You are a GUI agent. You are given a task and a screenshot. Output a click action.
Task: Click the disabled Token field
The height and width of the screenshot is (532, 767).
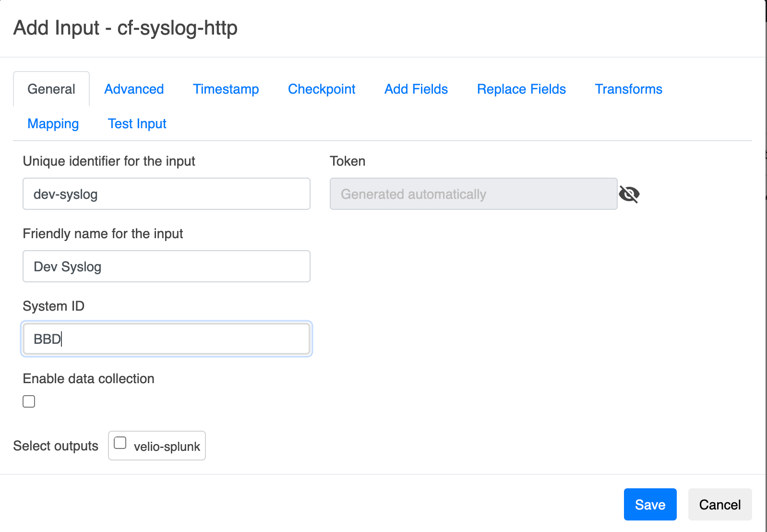(x=473, y=194)
